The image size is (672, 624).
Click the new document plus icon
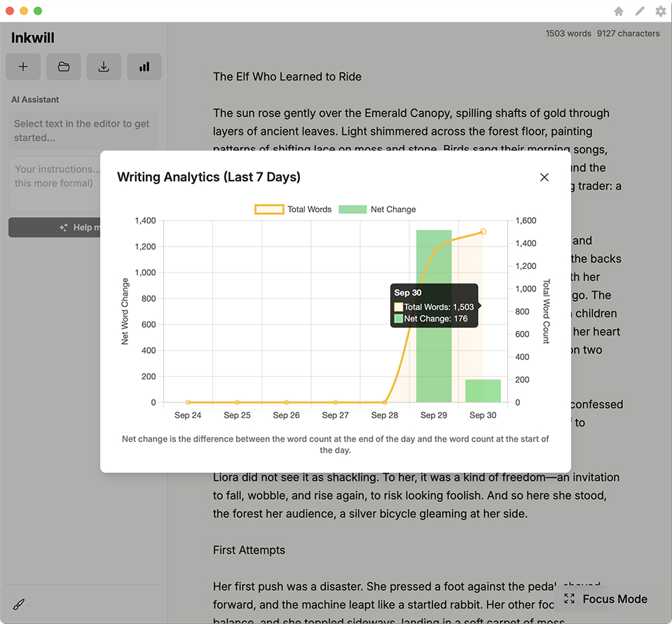pos(23,67)
